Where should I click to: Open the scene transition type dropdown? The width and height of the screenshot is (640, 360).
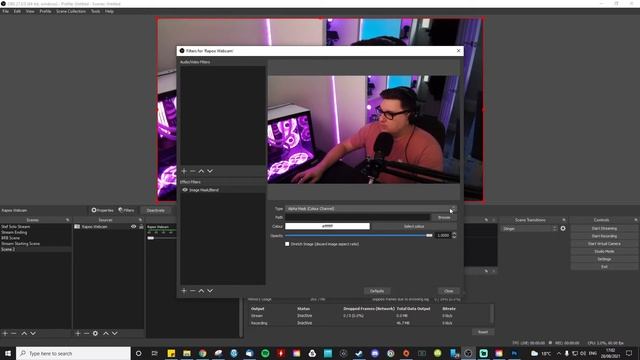click(529, 229)
